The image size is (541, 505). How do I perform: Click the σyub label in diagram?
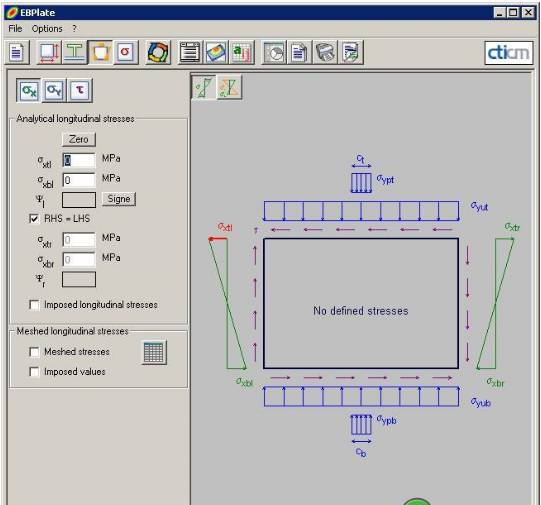[481, 402]
